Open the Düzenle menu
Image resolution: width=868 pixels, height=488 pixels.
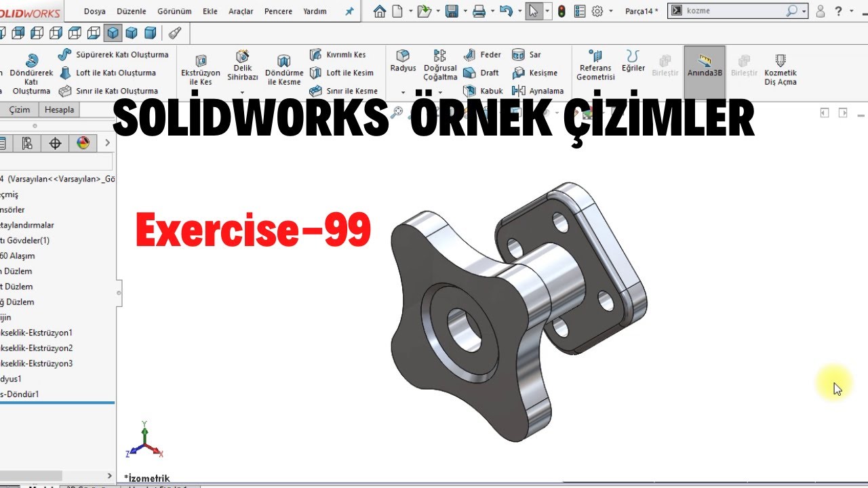coord(131,12)
